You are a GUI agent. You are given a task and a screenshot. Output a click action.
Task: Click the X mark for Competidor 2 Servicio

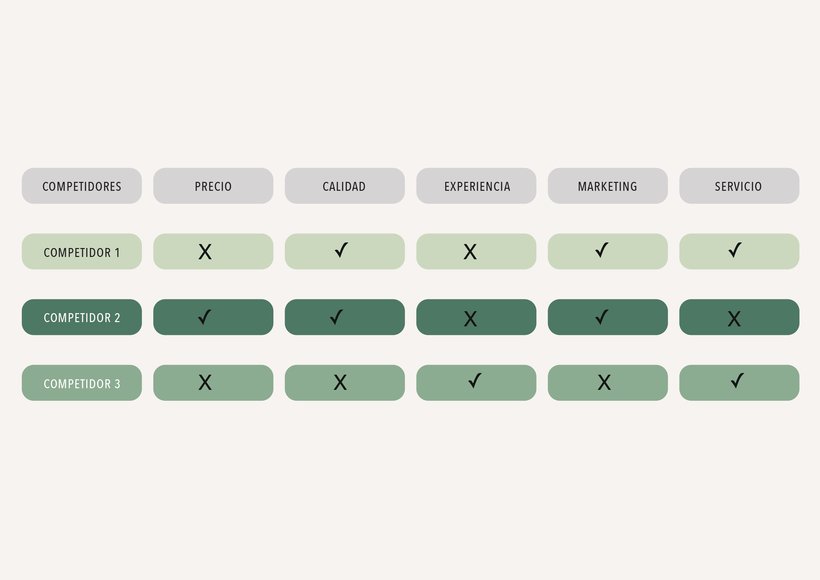pyautogui.click(x=734, y=319)
